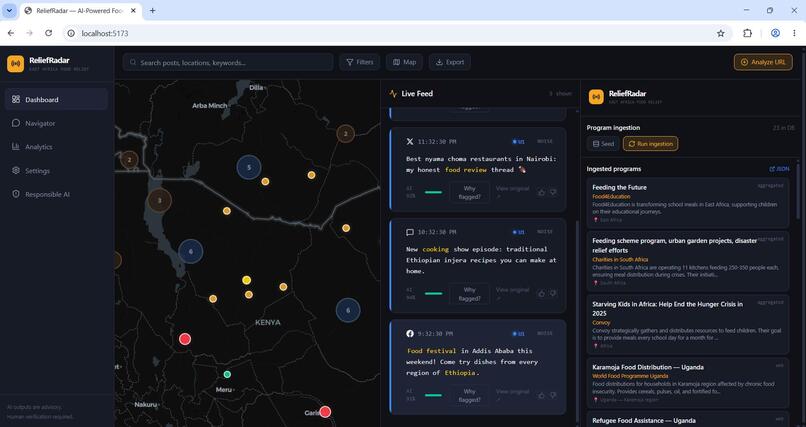Click the AI confidence bar on food festival post
Image resolution: width=806 pixels, height=427 pixels.
[433, 395]
